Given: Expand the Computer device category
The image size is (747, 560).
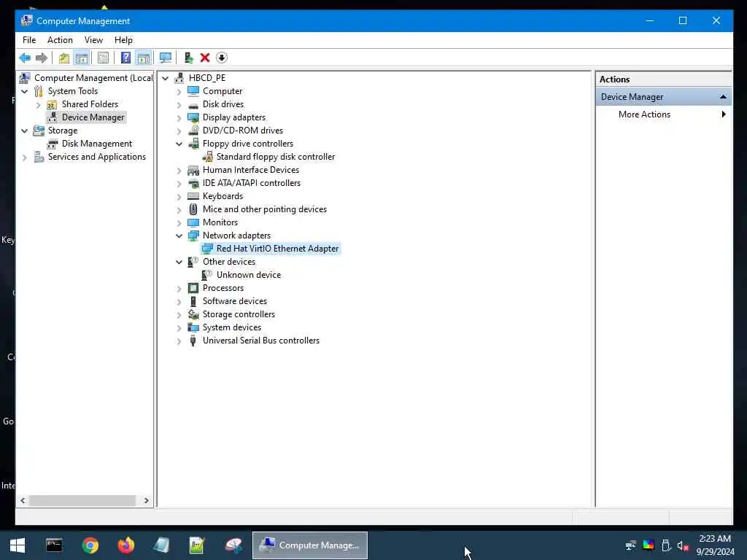Looking at the screenshot, I should (179, 91).
